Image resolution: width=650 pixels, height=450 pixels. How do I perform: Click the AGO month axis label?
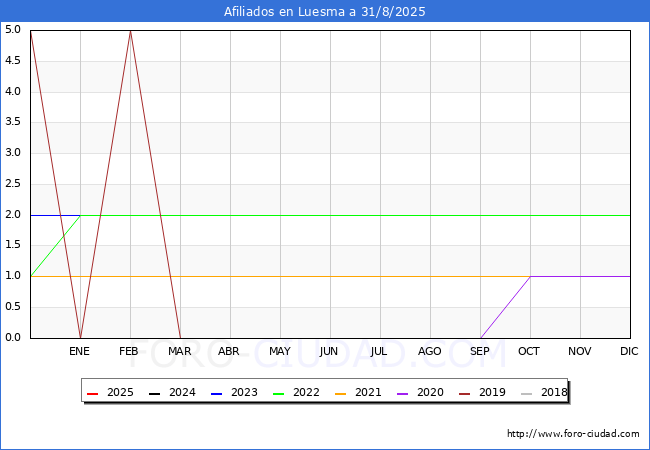[x=429, y=351]
